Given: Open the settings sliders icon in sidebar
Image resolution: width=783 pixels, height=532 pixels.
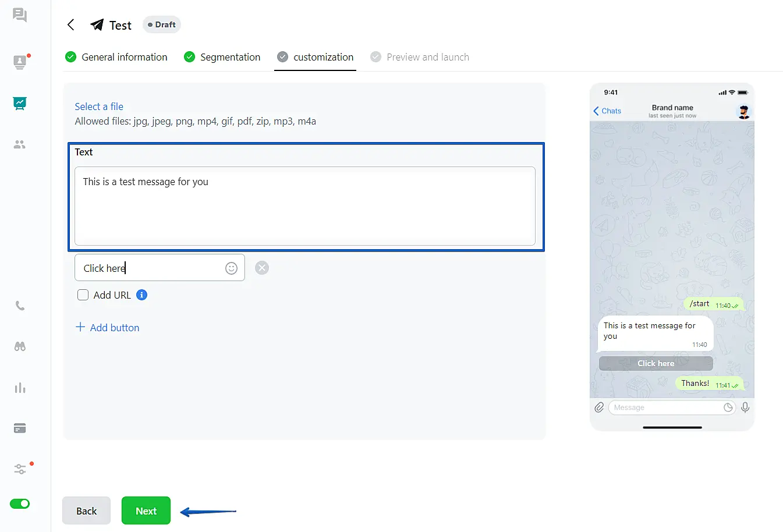Looking at the screenshot, I should [x=20, y=469].
